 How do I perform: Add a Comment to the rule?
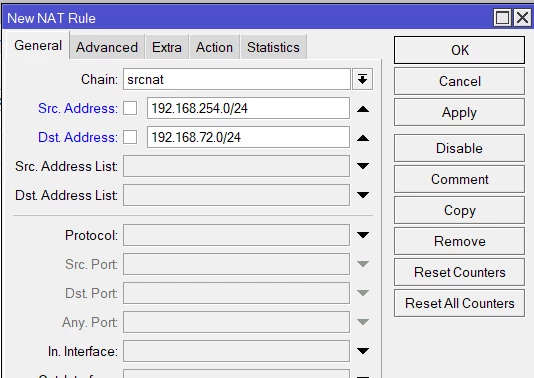(459, 179)
